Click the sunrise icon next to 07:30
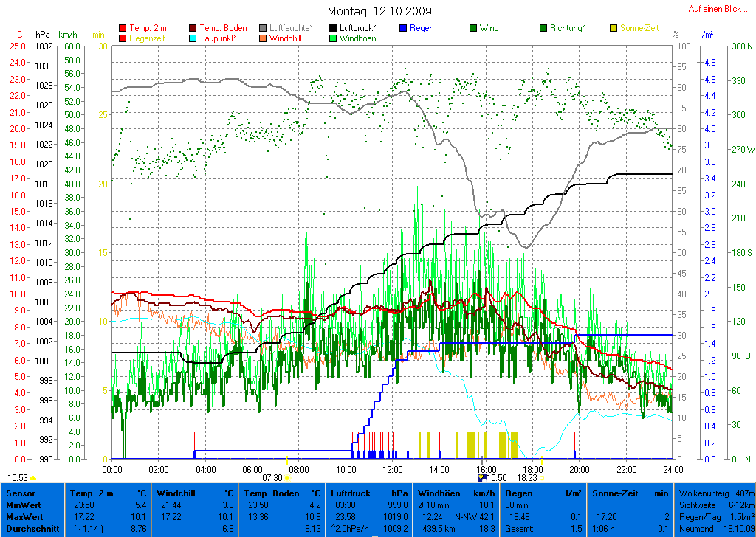The width and height of the screenshot is (756, 537). click(x=287, y=478)
